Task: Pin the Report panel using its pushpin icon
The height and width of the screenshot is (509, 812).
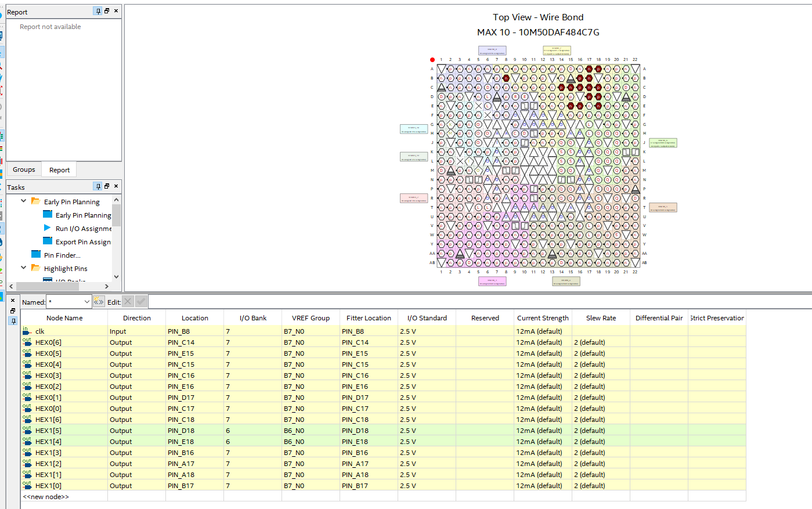Action: (x=98, y=11)
